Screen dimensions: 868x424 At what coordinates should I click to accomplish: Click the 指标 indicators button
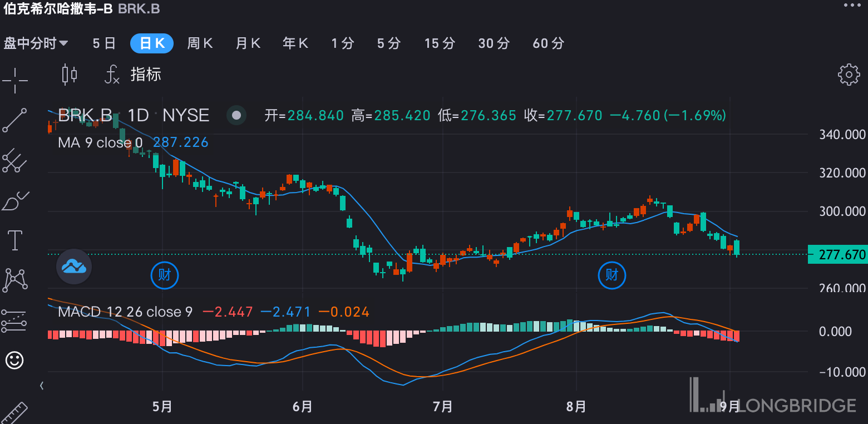coord(146,74)
